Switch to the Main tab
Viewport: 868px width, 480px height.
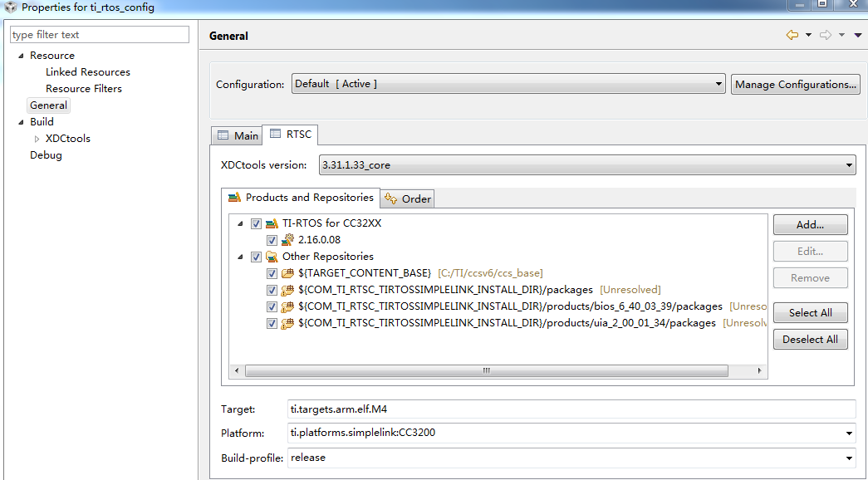pyautogui.click(x=237, y=135)
